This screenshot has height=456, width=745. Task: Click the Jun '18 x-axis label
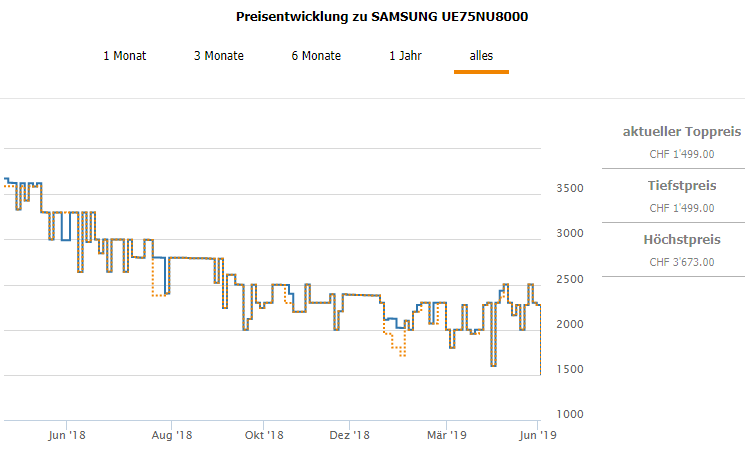click(66, 435)
